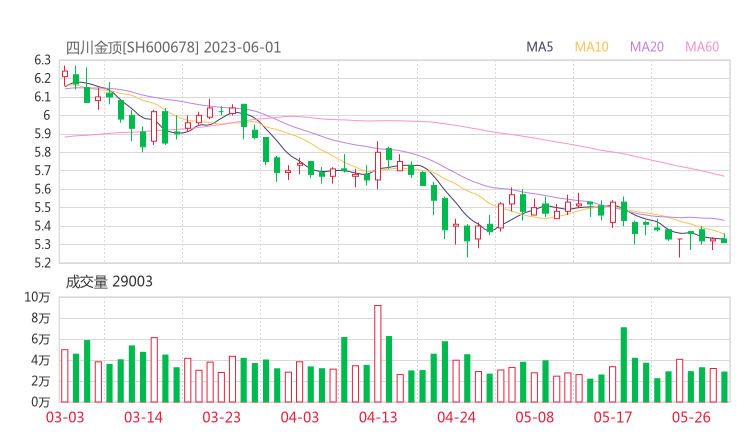This screenshot has width=740, height=440.
Task: Click the 05-17 date label
Action: [613, 417]
